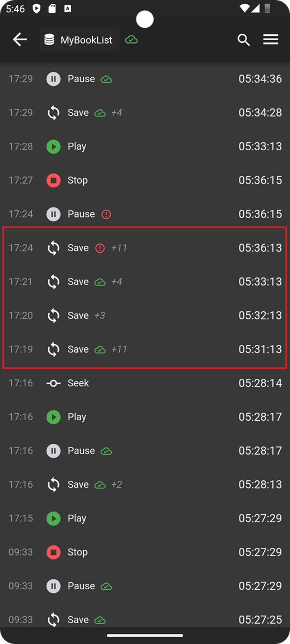The height and width of the screenshot is (644, 290).
Task: Tap the green Play icon at 17:28
Action: [x=53, y=147]
